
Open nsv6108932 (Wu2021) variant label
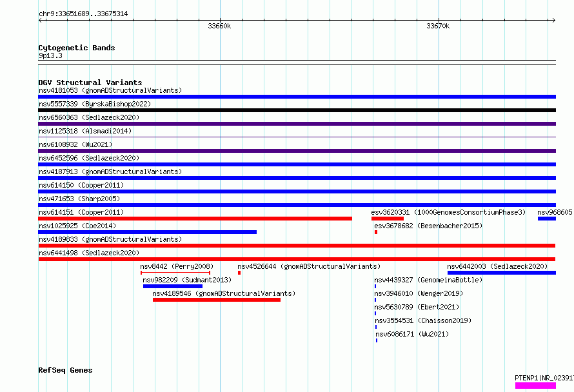point(75,144)
